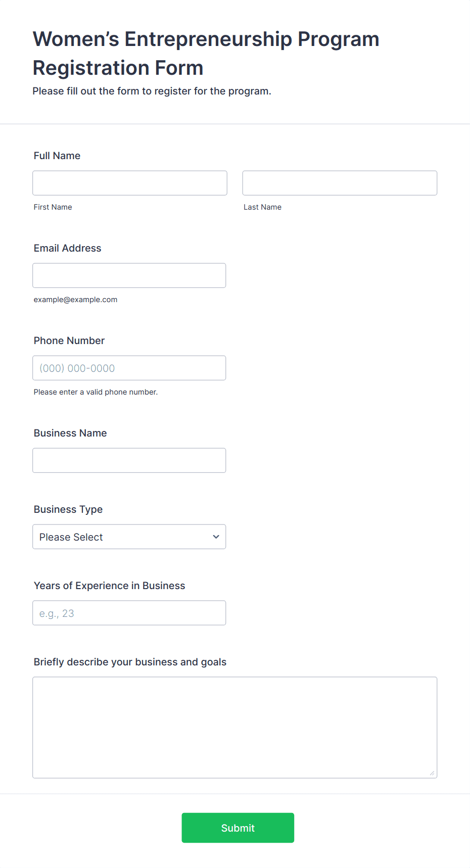Image resolution: width=470 pixels, height=868 pixels.
Task: Click the Business Name label
Action: 70,433
